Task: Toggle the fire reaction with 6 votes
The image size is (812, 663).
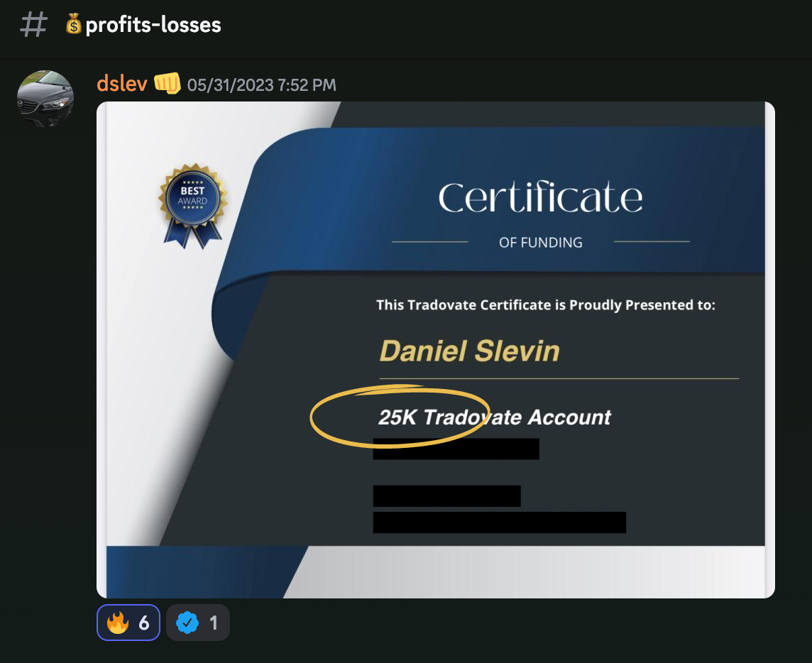Action: coord(128,623)
